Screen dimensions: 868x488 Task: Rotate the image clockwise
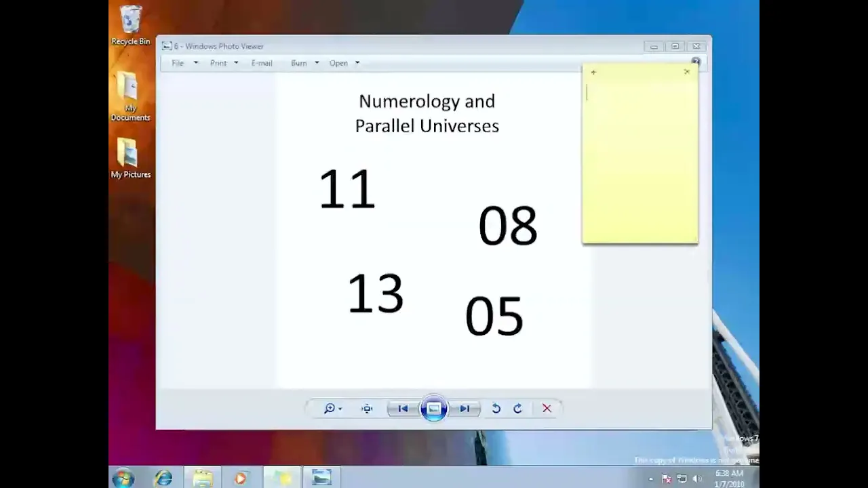pyautogui.click(x=518, y=408)
